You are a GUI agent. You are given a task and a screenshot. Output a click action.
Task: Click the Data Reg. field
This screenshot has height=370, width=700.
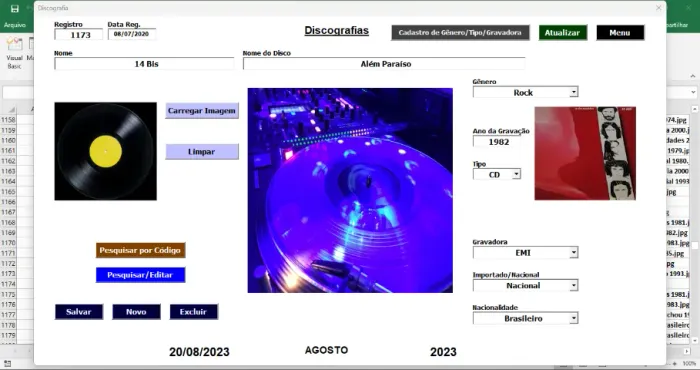(x=132, y=34)
